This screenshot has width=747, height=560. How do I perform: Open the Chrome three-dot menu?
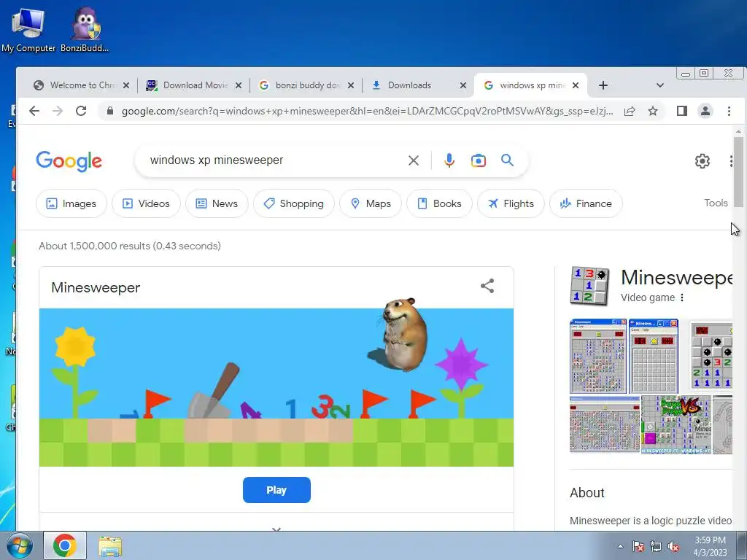click(x=729, y=111)
